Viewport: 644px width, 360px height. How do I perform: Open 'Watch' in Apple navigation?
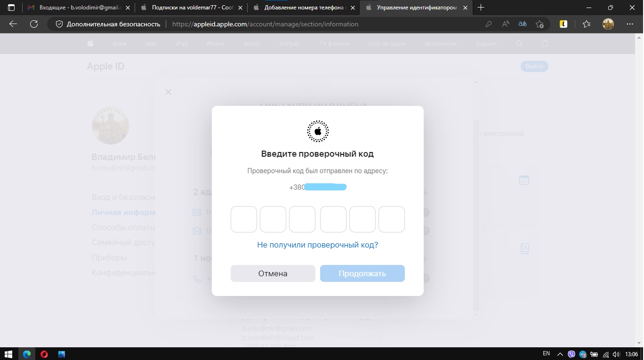tap(252, 44)
